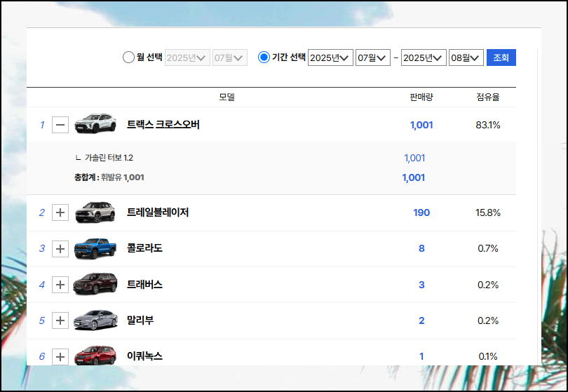Click the 점유율 column header
This screenshot has width=568, height=392.
(x=487, y=97)
